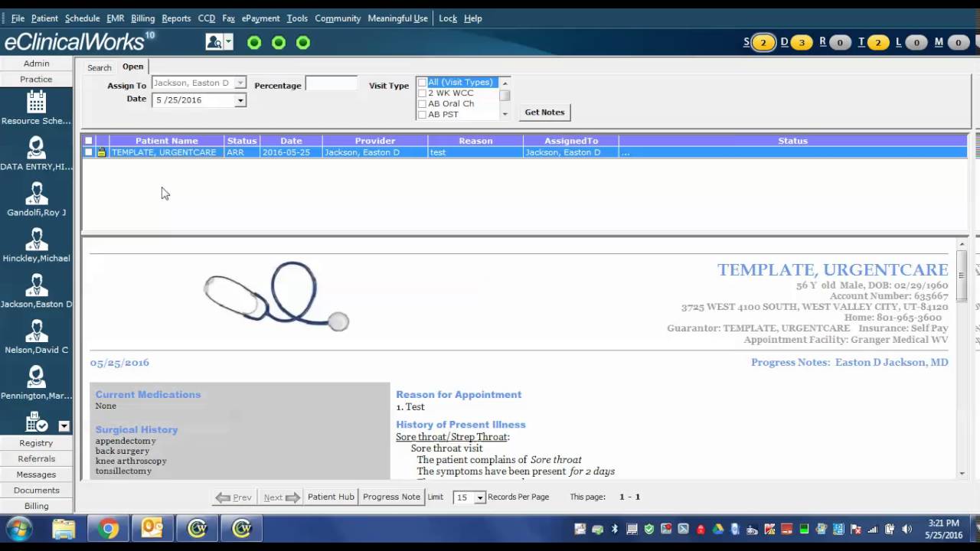
Task: Click the Visit Type list up arrow
Action: (505, 83)
